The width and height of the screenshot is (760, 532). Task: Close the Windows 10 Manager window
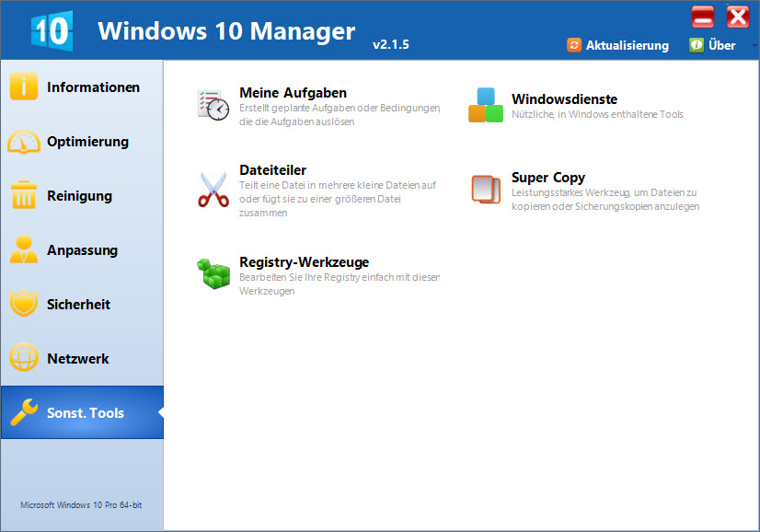[738, 17]
